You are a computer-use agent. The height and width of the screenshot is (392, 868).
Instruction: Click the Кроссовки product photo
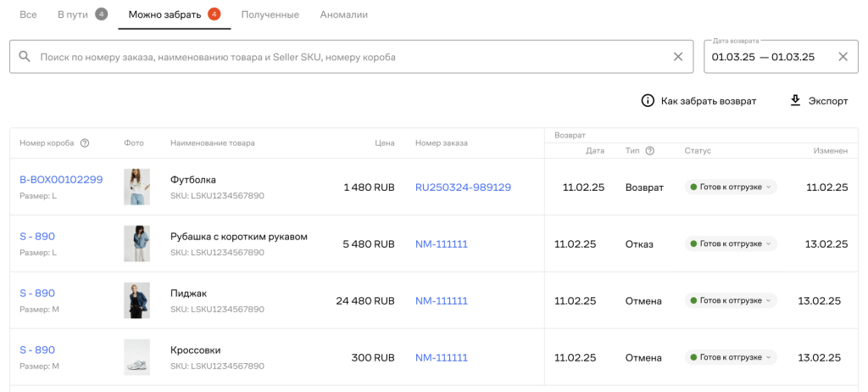(136, 357)
